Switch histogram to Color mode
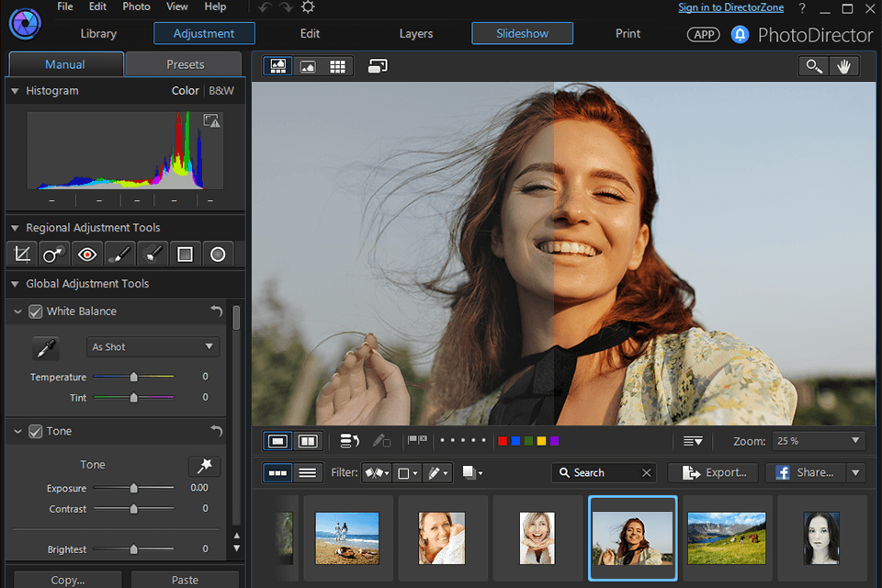882x588 pixels. [185, 91]
